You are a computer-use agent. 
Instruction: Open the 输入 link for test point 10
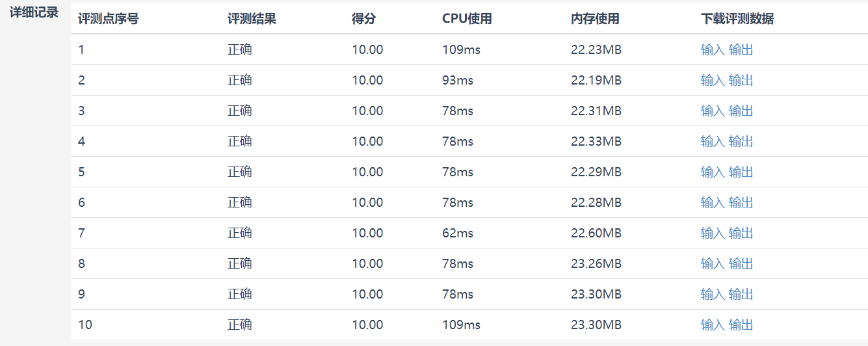[713, 325]
